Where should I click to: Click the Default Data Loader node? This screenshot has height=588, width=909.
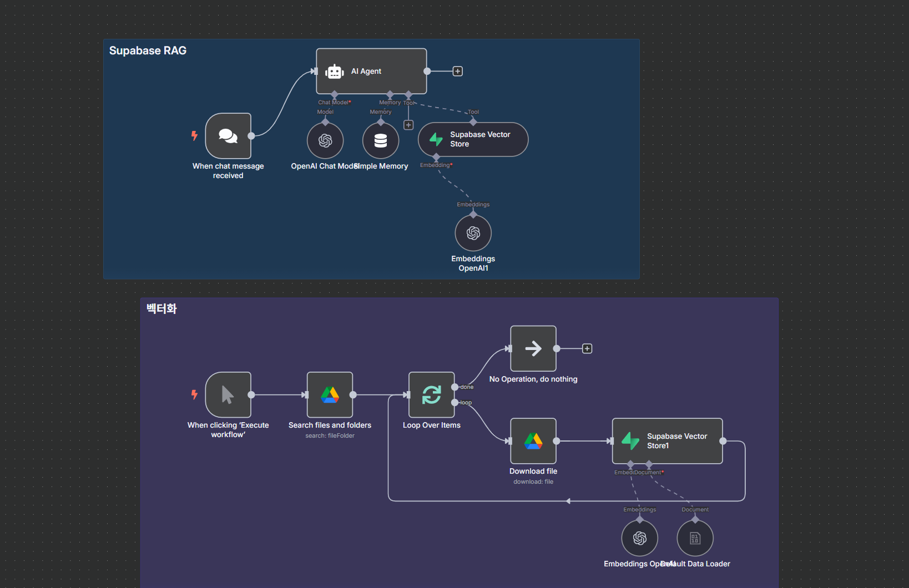click(x=695, y=538)
